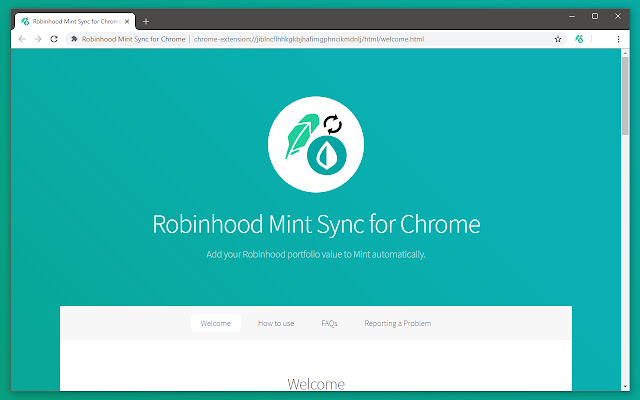Minimize the Chrome window
This screenshot has width=640, height=400.
572,16
